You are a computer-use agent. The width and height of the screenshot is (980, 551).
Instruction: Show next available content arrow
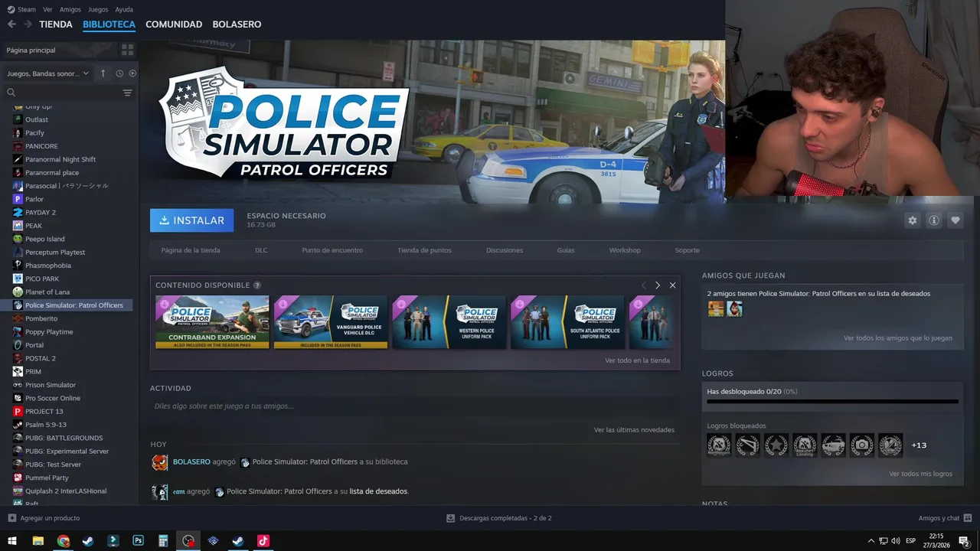(x=658, y=285)
